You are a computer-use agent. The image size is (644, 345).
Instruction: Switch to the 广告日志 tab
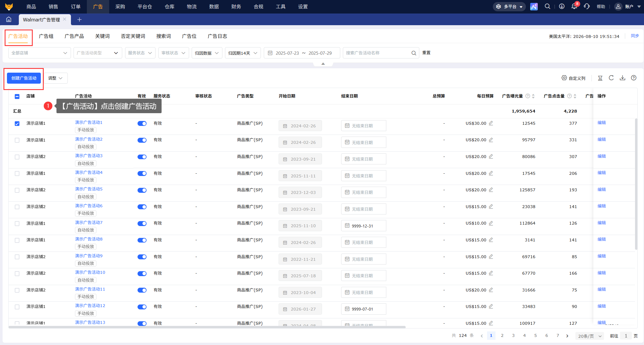217,36
